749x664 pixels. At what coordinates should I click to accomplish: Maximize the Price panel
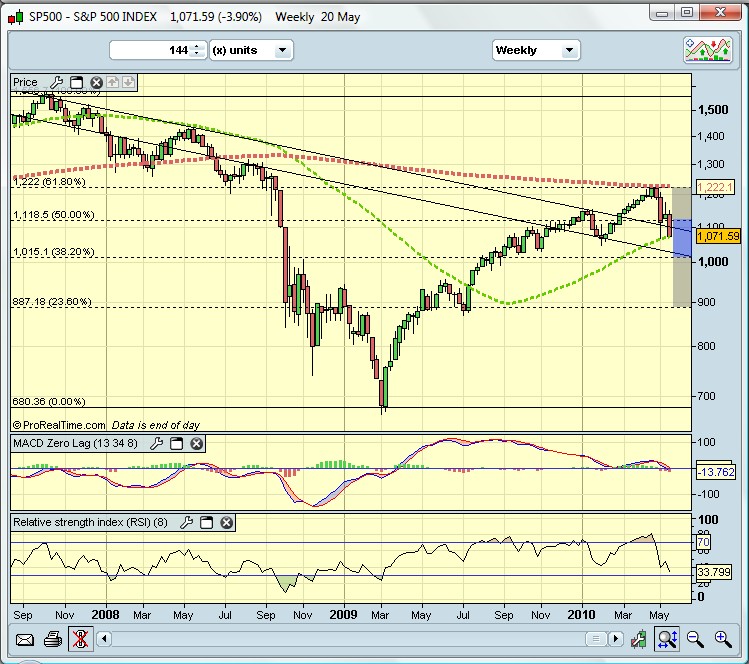tap(76, 83)
